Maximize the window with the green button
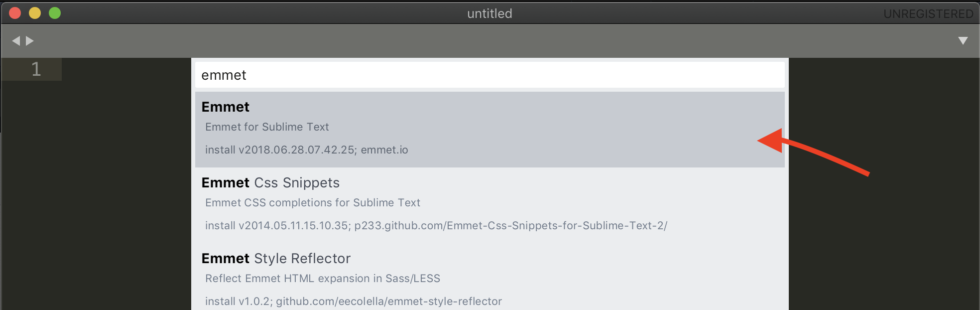This screenshot has width=980, height=310. [55, 13]
